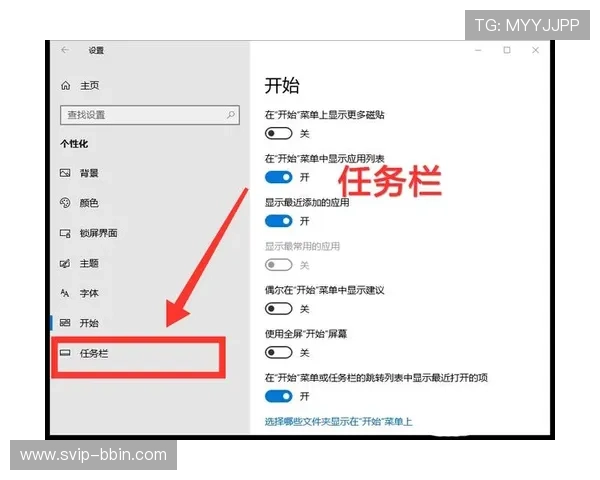Viewport: 600px width, 480px height.
Task: Click the 开始 page title
Action: [x=282, y=85]
